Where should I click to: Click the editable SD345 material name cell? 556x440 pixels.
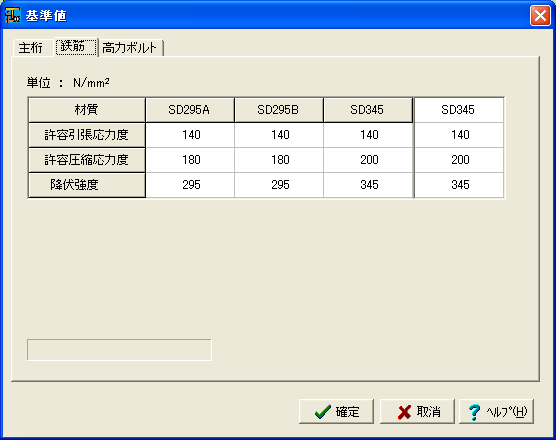coord(458,110)
